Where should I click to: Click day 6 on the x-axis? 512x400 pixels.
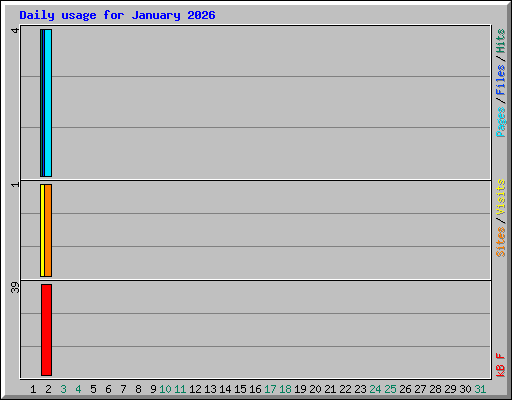[x=108, y=389]
